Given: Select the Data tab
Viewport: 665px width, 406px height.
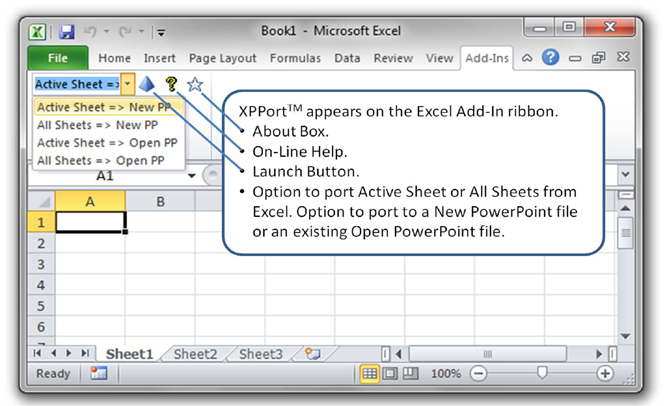Looking at the screenshot, I should pos(347,58).
